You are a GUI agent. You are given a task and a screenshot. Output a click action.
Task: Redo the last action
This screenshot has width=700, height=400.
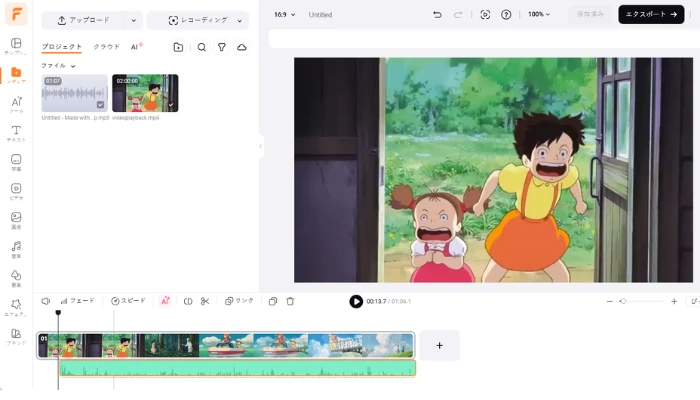[x=458, y=15]
